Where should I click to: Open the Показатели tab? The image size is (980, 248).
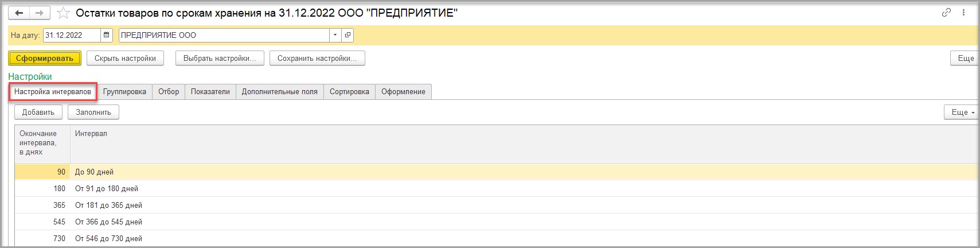pyautogui.click(x=210, y=92)
